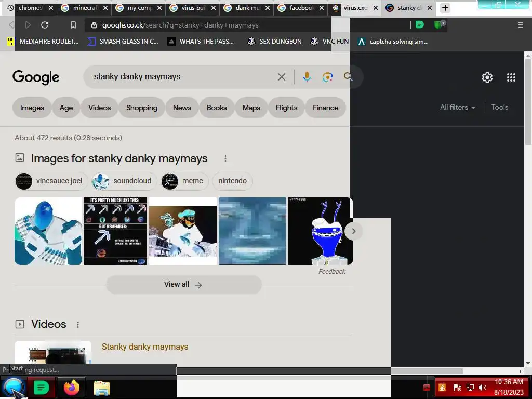
Task: Open Google quick settings gear
Action: click(x=487, y=77)
